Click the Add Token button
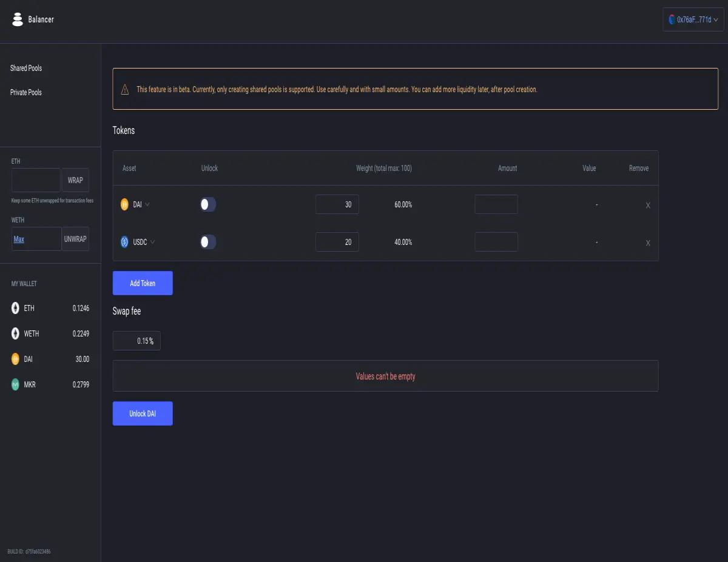The width and height of the screenshot is (728, 562). point(143,283)
